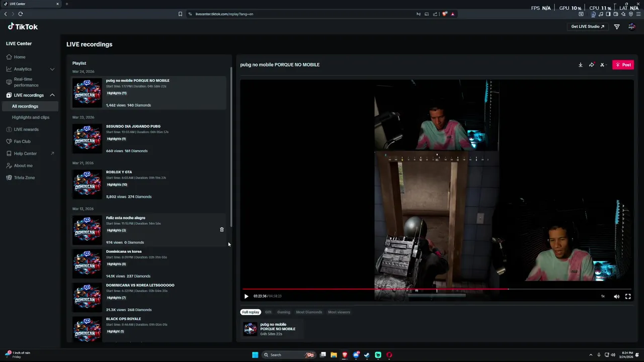644x362 pixels.
Task: Open Highlights and clips
Action: (31, 117)
